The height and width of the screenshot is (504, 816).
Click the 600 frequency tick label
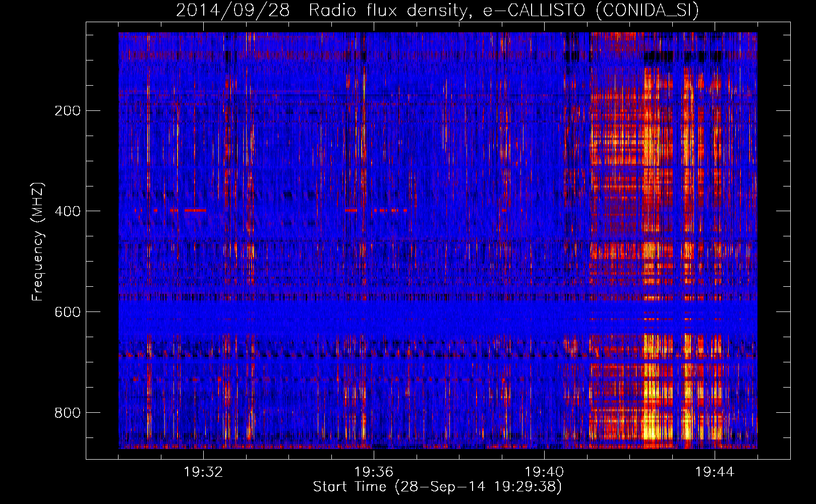click(67, 312)
